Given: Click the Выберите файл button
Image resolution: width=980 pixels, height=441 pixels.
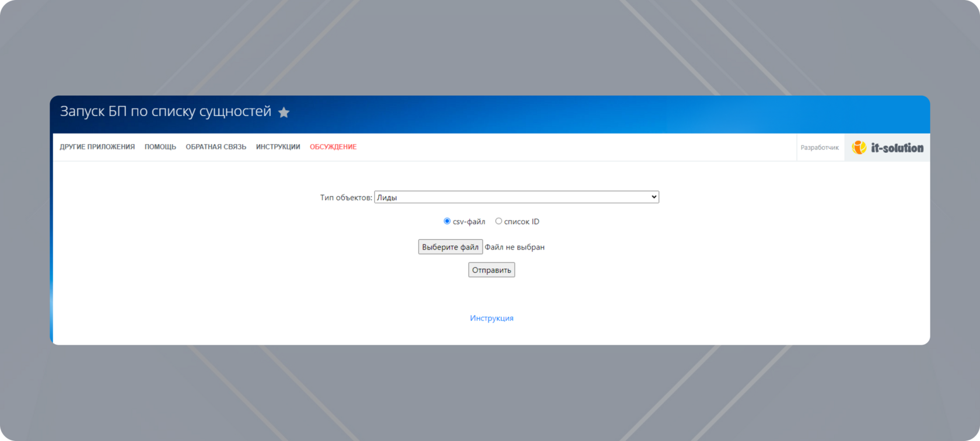Looking at the screenshot, I should [450, 247].
